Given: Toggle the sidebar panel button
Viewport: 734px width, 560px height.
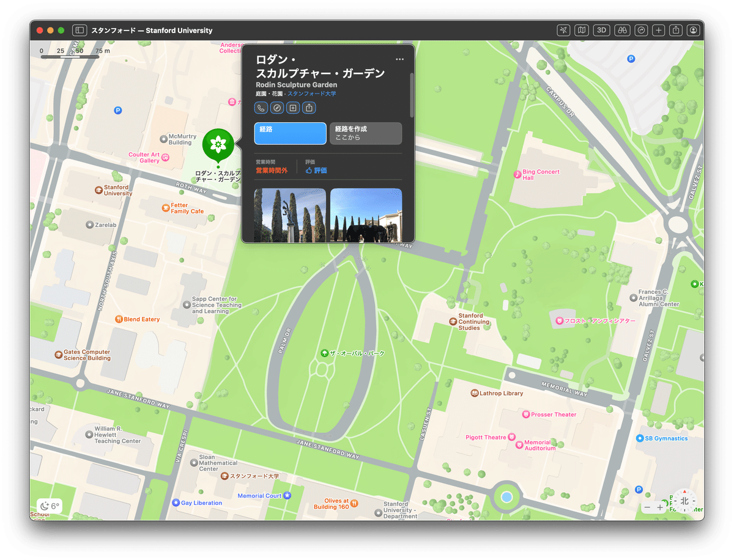Looking at the screenshot, I should [x=80, y=30].
